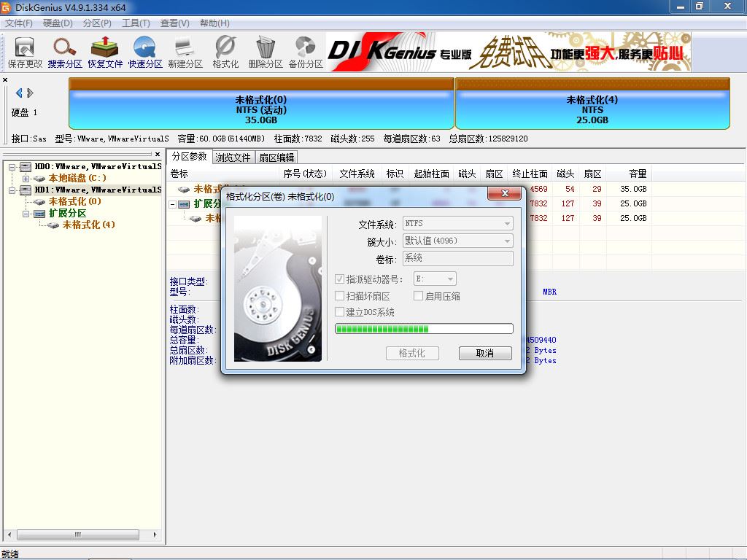Viewport: 747px width, 560px height.
Task: Start the 快速分区 quick partition tool
Action: coord(145,52)
